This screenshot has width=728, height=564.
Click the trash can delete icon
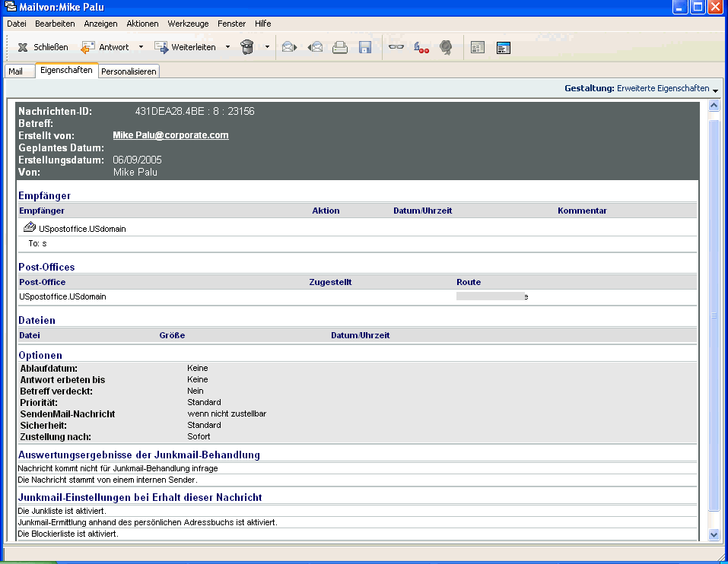tap(247, 47)
